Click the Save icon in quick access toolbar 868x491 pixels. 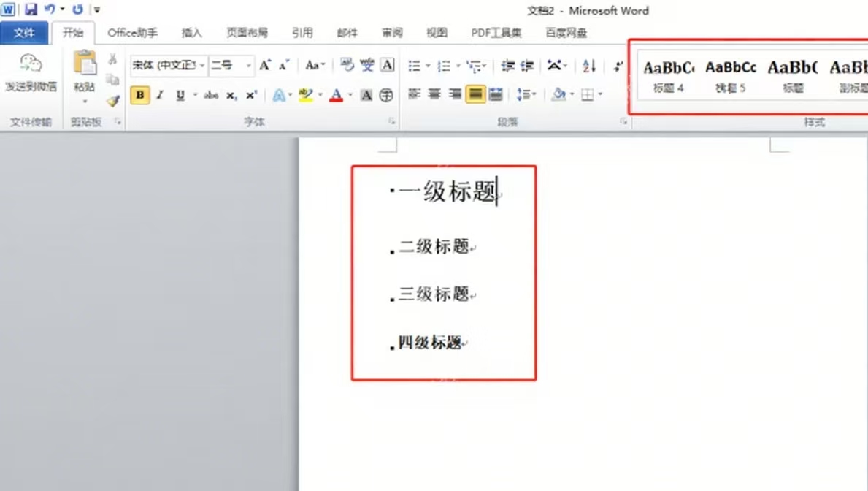(31, 9)
